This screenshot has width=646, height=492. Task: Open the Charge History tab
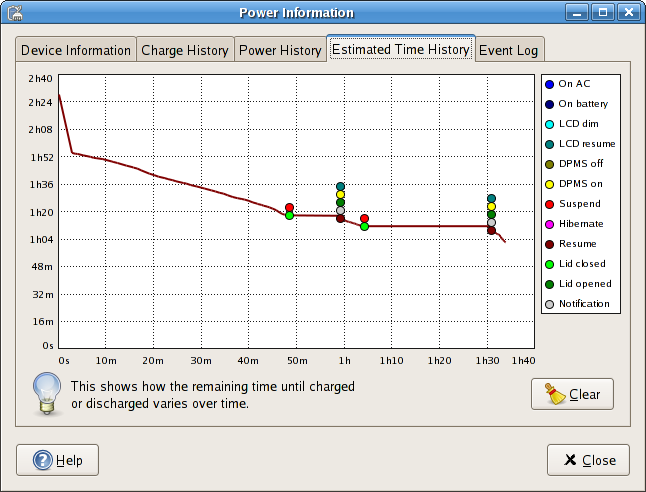click(x=185, y=50)
